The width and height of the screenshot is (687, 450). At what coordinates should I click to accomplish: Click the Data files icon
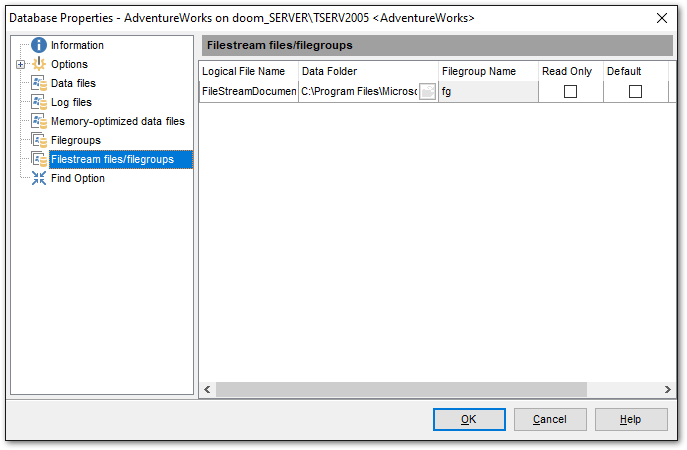pos(39,83)
